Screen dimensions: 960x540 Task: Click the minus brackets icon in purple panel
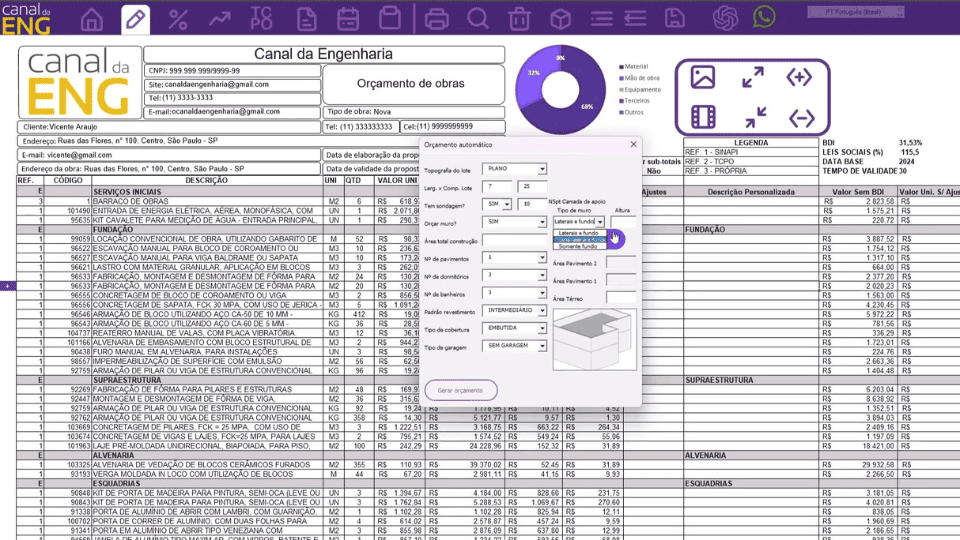pos(801,118)
